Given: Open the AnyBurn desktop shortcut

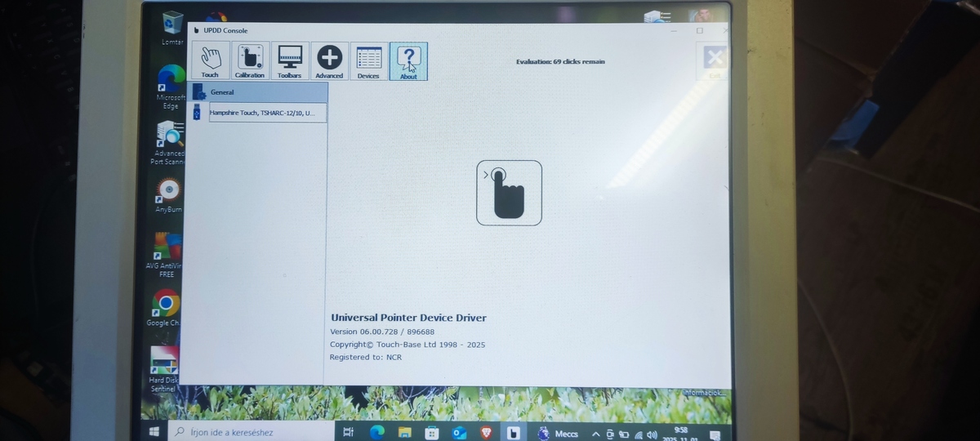Looking at the screenshot, I should (x=167, y=196).
